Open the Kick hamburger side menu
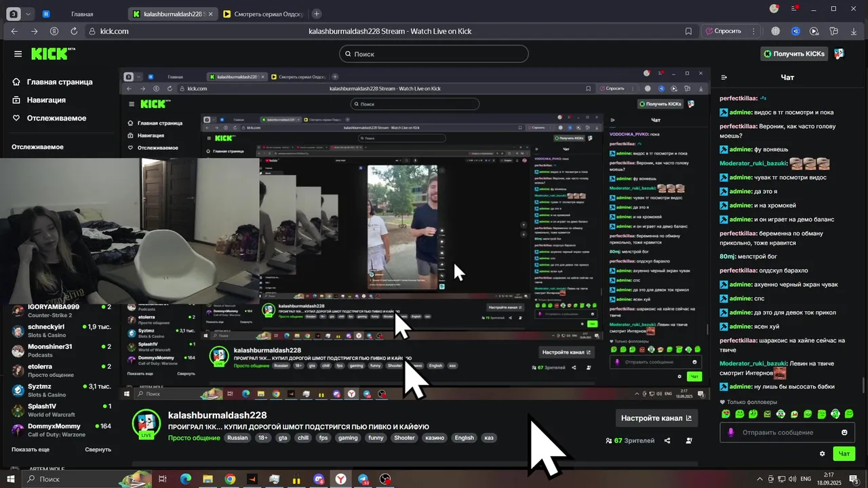 [x=18, y=54]
